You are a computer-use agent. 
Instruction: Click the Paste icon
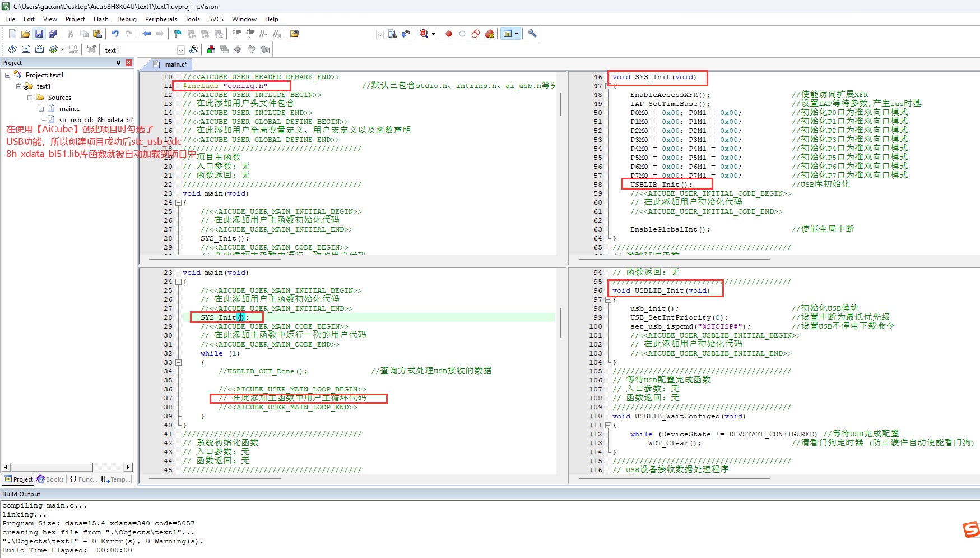click(x=97, y=34)
